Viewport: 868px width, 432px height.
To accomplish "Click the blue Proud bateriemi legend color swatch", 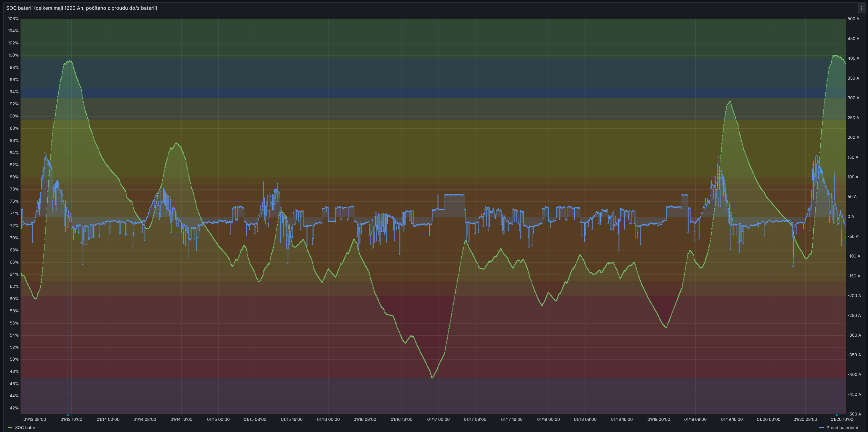I will pyautogui.click(x=822, y=428).
